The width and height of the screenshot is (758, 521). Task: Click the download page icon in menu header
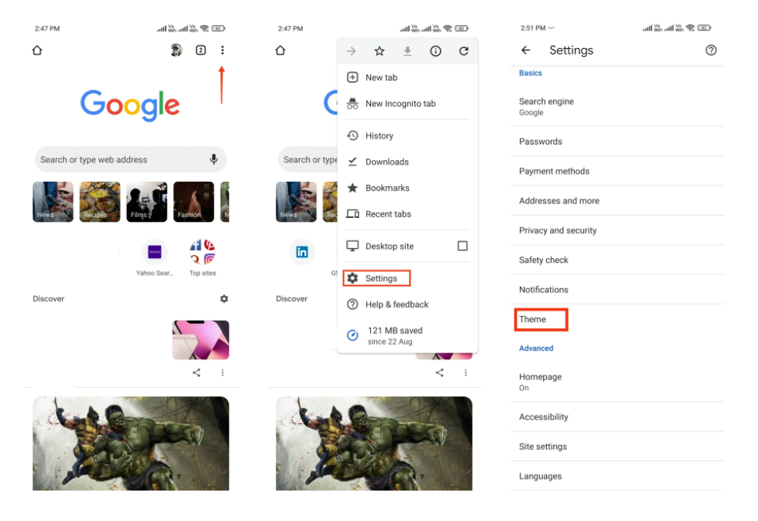tap(408, 51)
